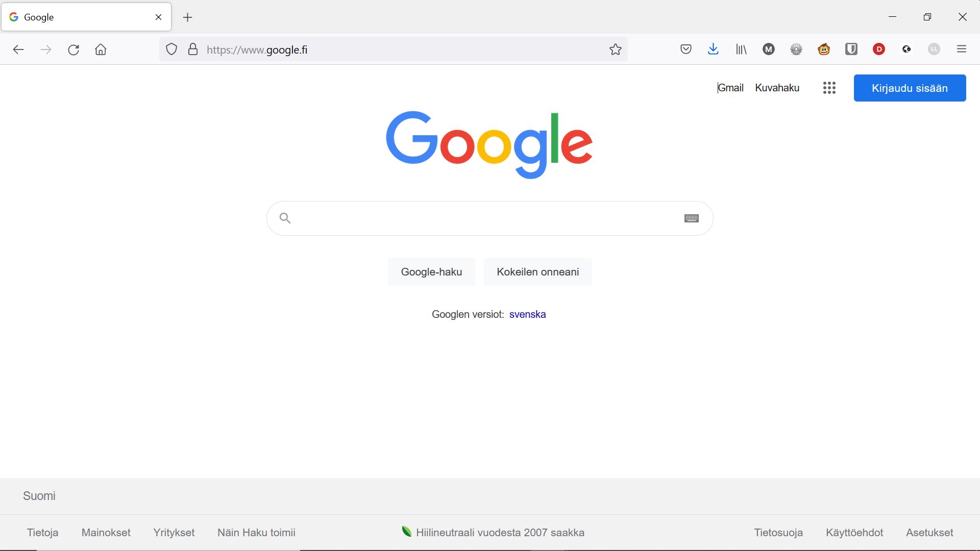
Task: Click the Kokeilen onneani button
Action: point(538,272)
